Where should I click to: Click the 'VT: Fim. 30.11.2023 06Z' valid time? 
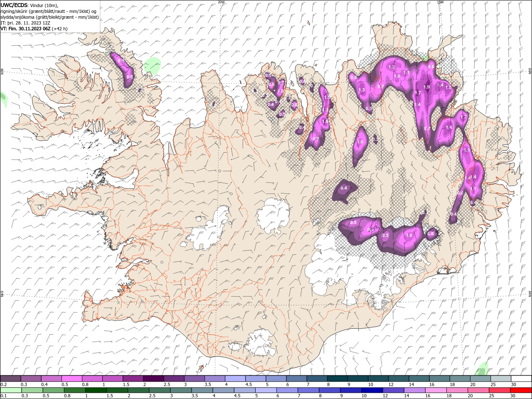tap(26, 29)
